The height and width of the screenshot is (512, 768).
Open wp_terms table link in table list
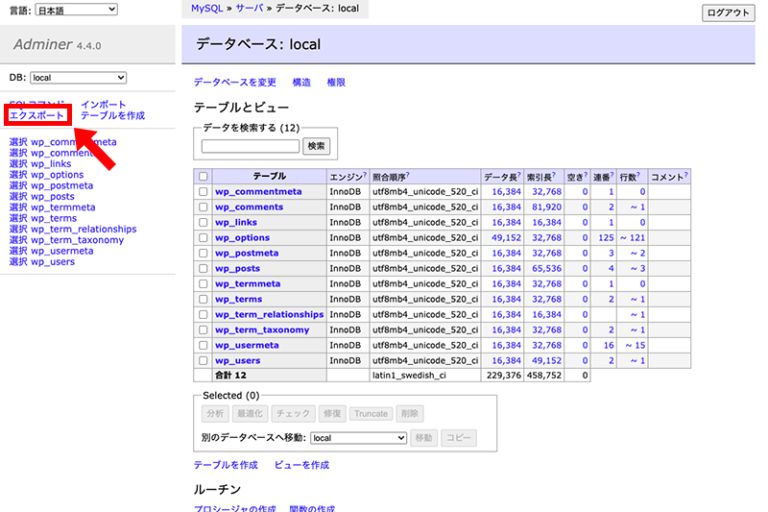tap(239, 299)
